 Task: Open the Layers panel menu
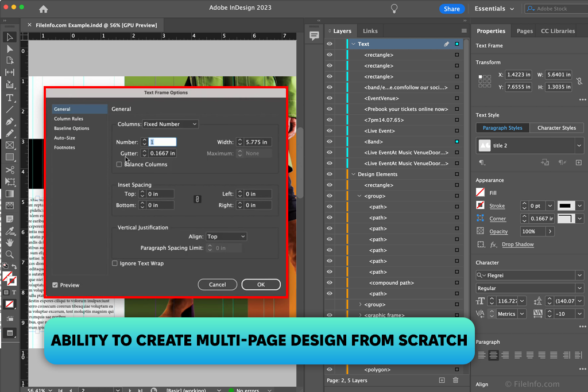(464, 31)
